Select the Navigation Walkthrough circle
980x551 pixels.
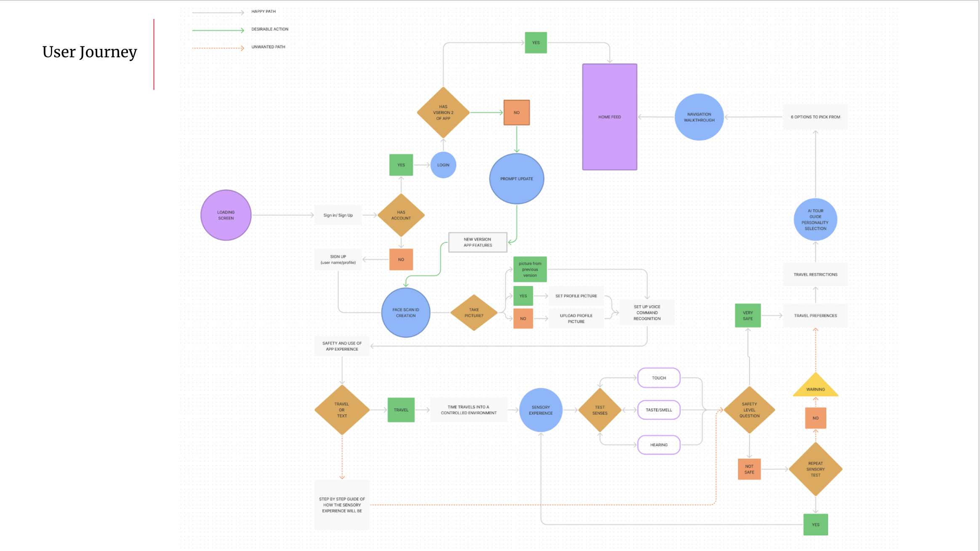click(x=699, y=117)
